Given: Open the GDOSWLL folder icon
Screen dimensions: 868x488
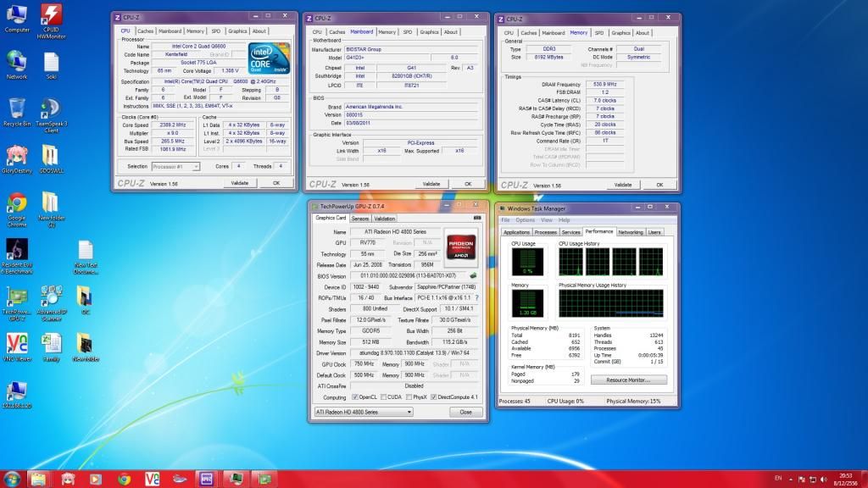Looking at the screenshot, I should click(x=51, y=159).
